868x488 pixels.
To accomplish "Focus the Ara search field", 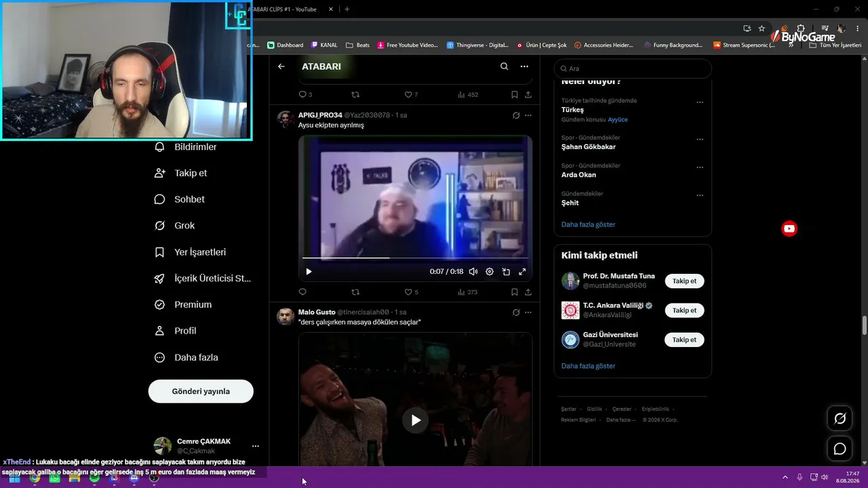I will pyautogui.click(x=633, y=68).
